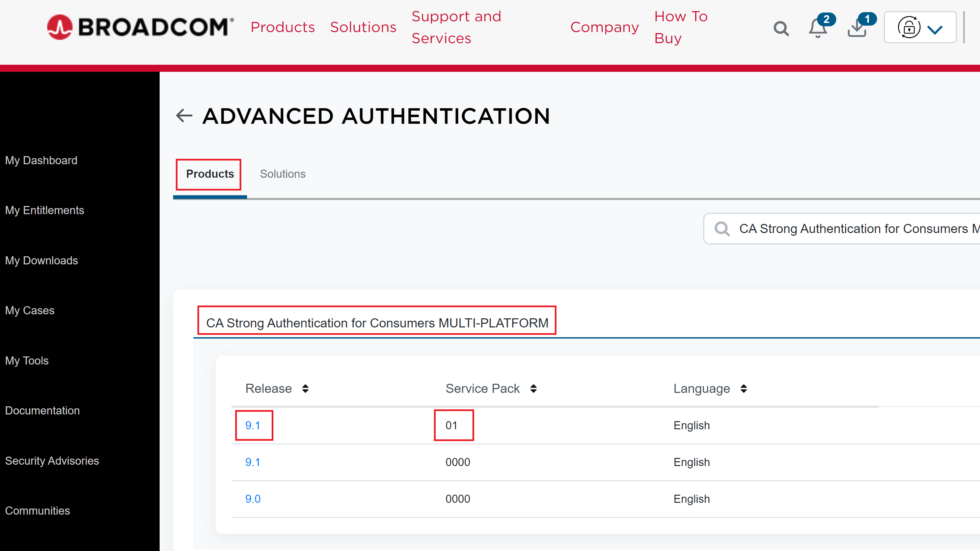
Task: Go to My Downloads in sidebar
Action: click(x=42, y=260)
